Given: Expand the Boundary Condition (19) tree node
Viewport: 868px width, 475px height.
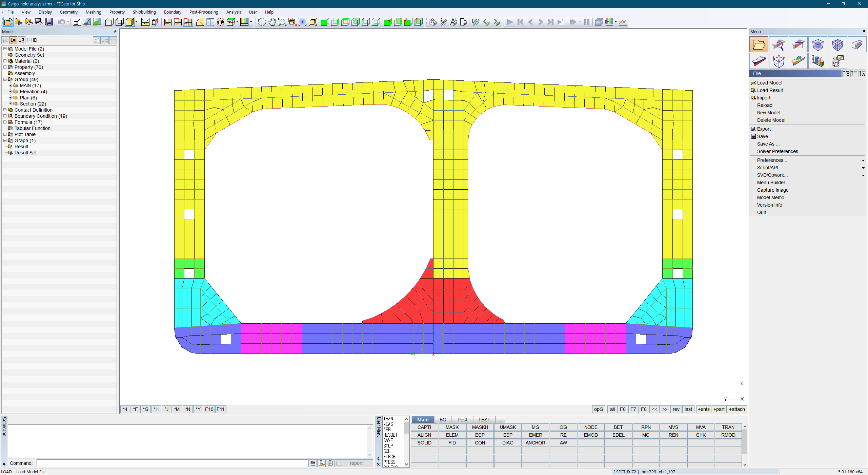Looking at the screenshot, I should pos(5,116).
